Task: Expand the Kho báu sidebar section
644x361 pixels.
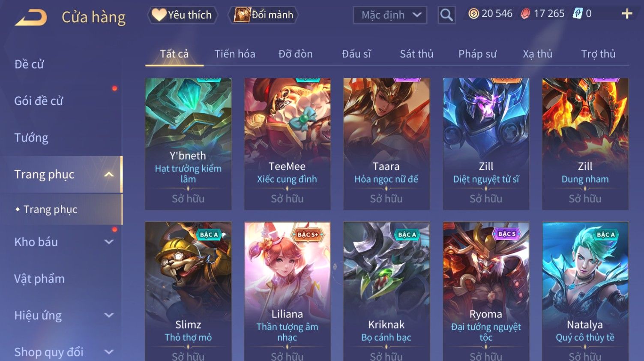Action: click(x=109, y=242)
